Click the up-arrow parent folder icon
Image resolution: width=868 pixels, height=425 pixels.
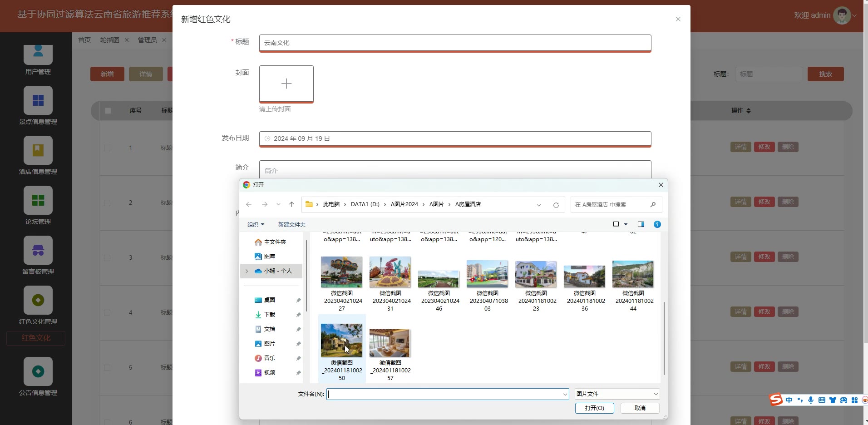point(291,204)
